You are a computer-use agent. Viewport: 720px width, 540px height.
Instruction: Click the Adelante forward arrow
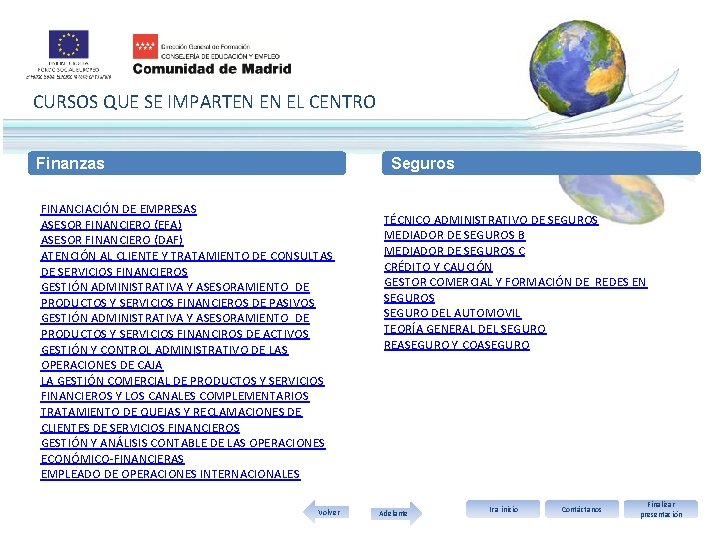click(x=397, y=513)
